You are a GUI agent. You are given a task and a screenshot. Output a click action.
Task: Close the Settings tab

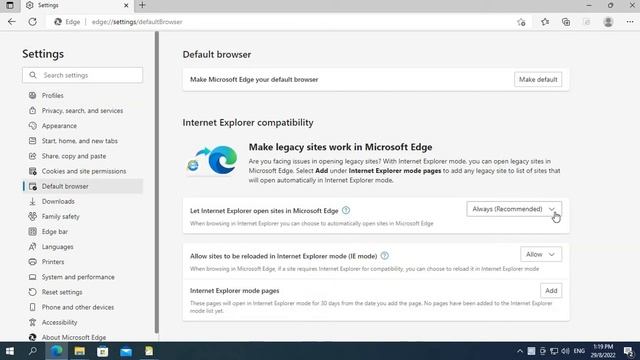126,5
